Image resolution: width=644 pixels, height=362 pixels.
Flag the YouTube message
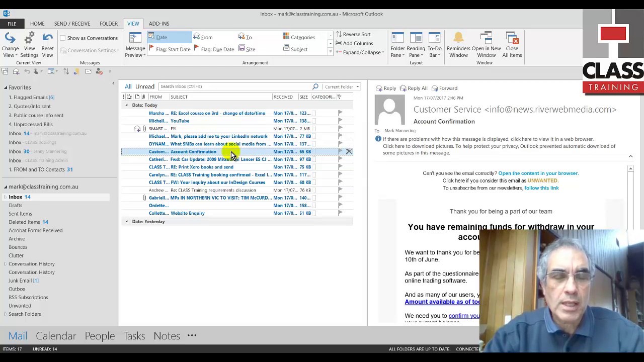click(341, 121)
